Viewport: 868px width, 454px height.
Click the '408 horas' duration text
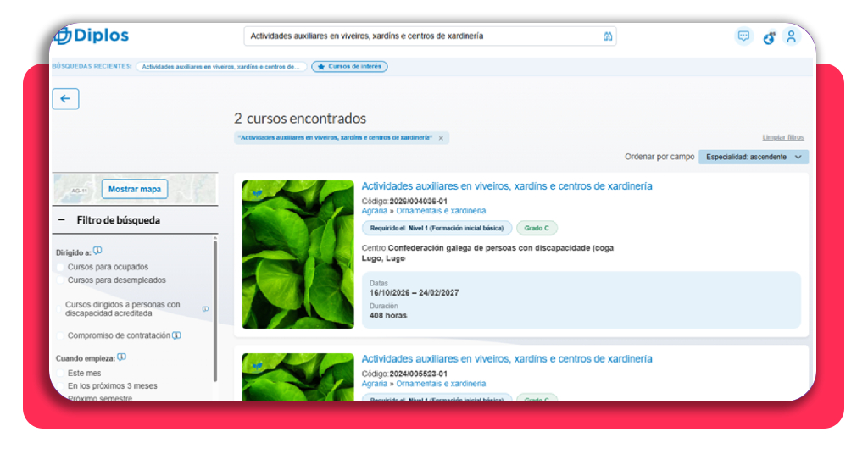(x=388, y=316)
